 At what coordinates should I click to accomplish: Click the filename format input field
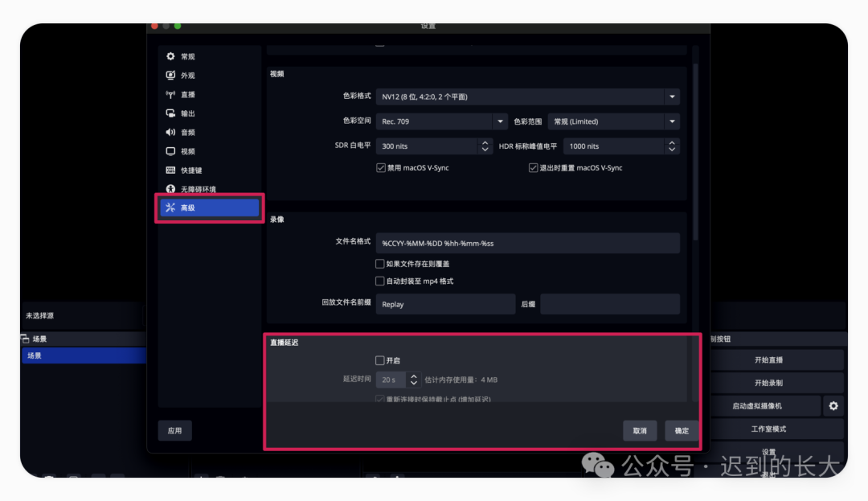pos(528,243)
